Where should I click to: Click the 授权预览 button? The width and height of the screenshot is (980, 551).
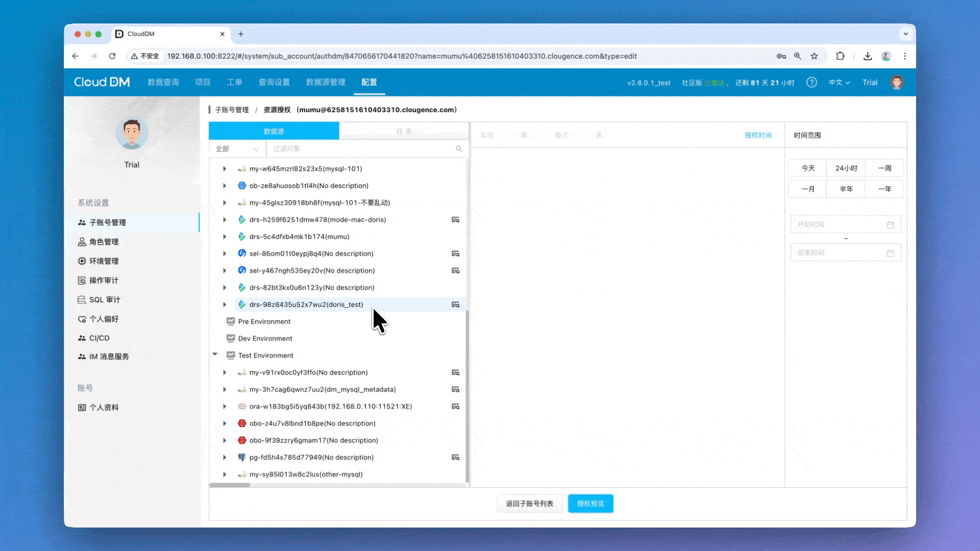(591, 504)
